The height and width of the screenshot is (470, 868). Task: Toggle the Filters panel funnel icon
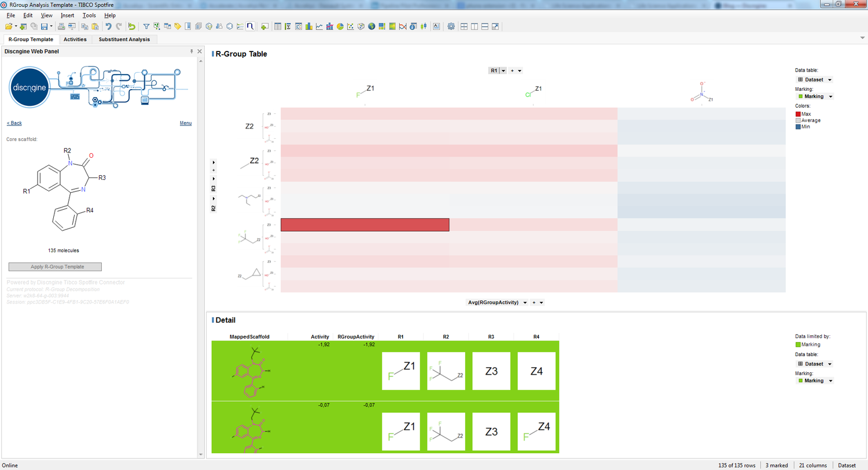[x=146, y=27]
